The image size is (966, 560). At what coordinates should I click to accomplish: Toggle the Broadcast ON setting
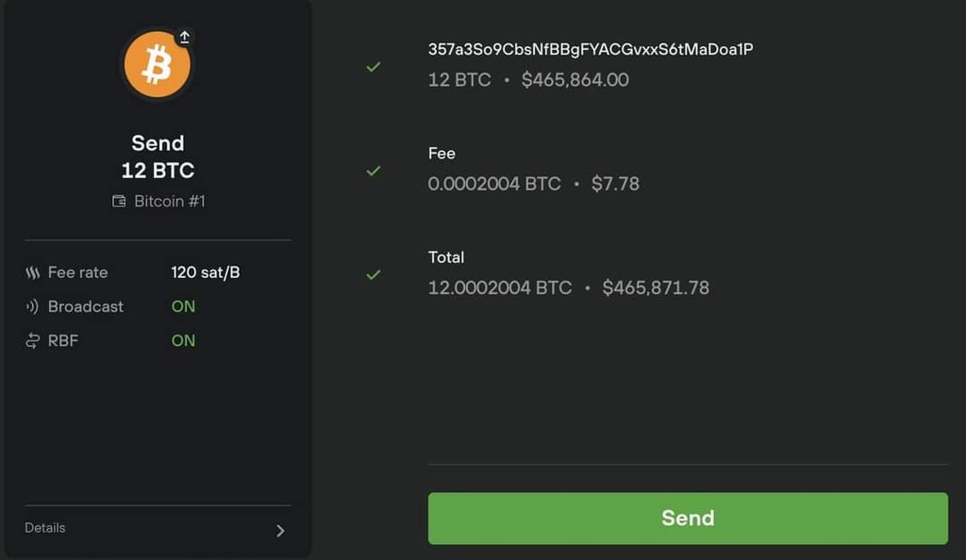(x=183, y=306)
